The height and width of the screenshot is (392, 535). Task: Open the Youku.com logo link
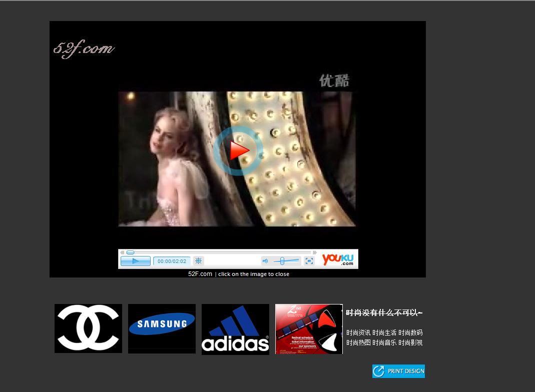click(x=338, y=259)
